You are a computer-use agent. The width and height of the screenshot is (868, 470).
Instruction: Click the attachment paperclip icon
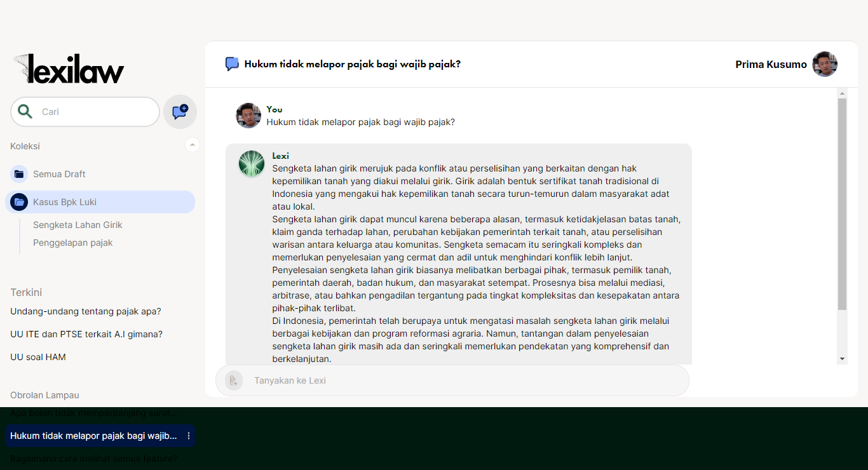coord(233,380)
